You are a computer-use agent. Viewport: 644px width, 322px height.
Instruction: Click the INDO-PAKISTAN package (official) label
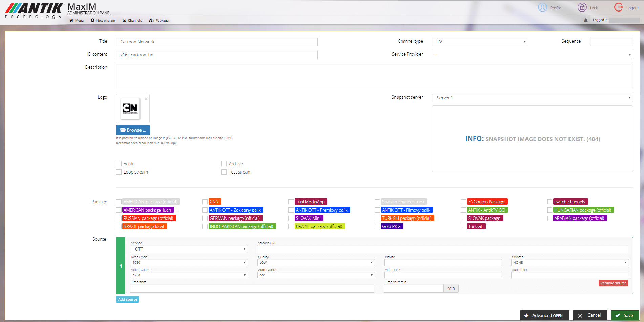[x=242, y=227]
